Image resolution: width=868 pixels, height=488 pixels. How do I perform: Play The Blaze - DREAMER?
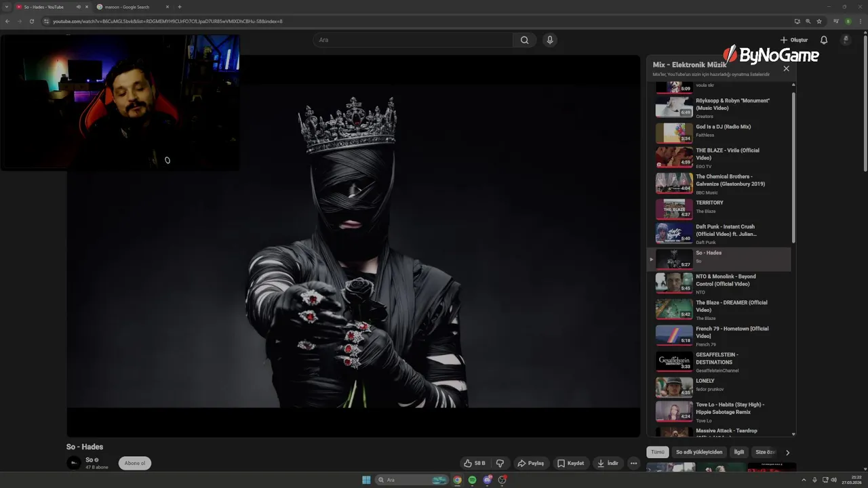[719, 310]
